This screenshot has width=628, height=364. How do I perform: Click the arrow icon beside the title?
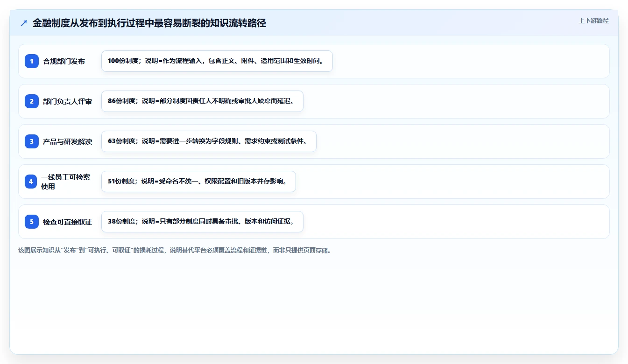click(x=24, y=23)
